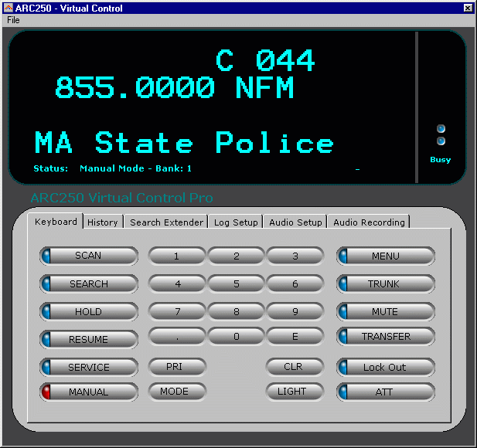Click the MODE button
477x448 pixels.
coord(177,392)
